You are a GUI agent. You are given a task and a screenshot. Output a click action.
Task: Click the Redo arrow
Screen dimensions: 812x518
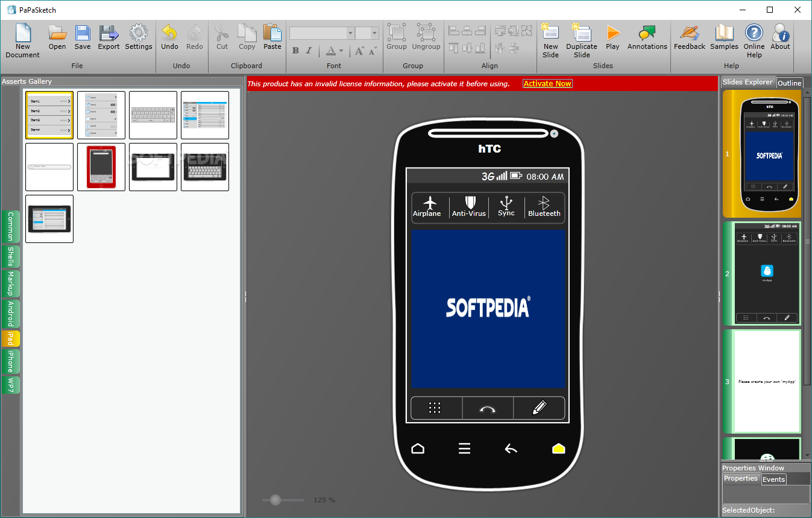point(195,37)
